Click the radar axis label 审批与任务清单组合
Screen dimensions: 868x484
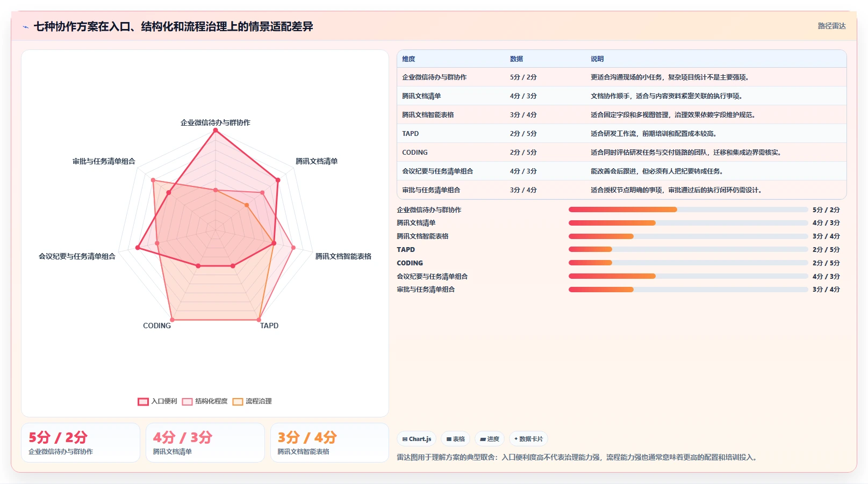[104, 161]
